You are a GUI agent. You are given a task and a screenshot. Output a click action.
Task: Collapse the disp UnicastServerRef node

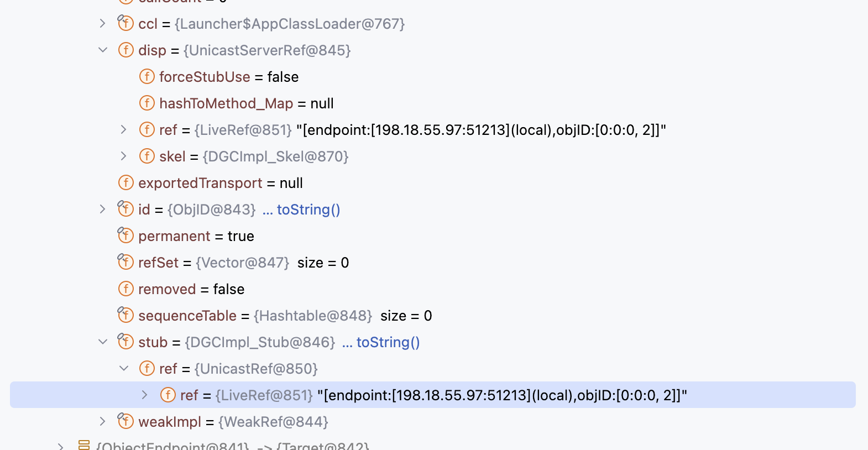tap(103, 50)
